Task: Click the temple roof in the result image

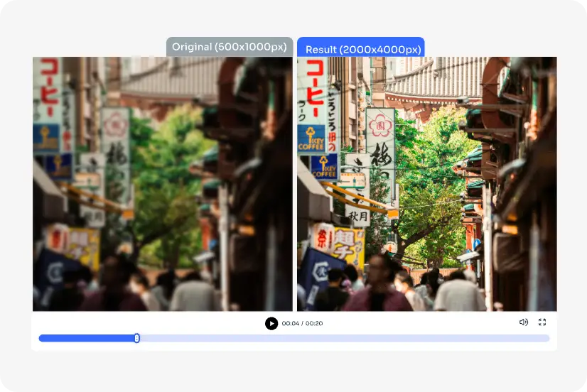Action: click(433, 80)
